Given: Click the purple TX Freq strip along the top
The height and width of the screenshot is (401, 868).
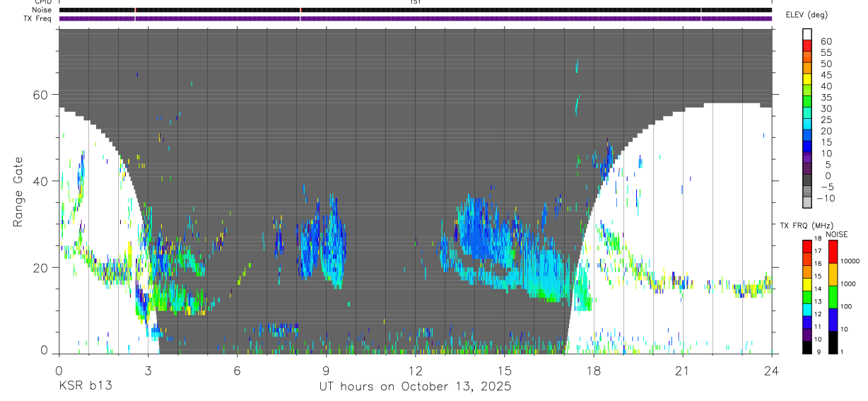Looking at the screenshot, I should [415, 18].
